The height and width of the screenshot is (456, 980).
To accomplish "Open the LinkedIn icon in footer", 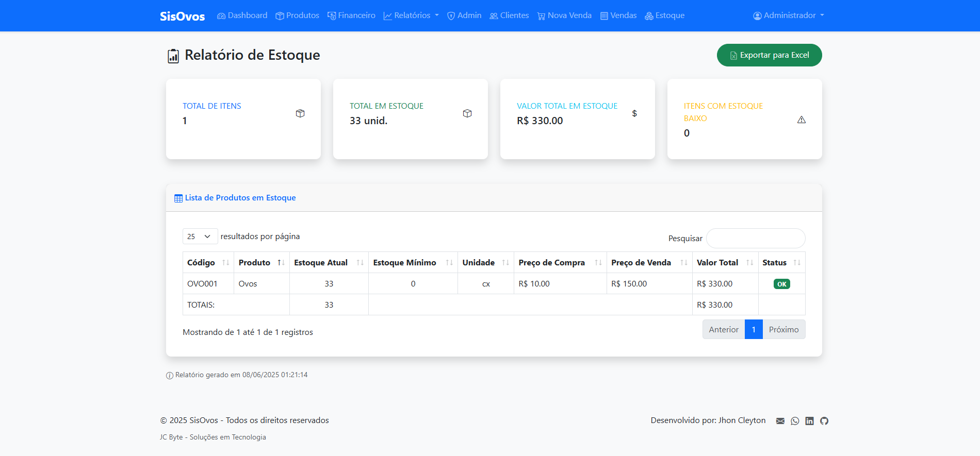I will (809, 421).
